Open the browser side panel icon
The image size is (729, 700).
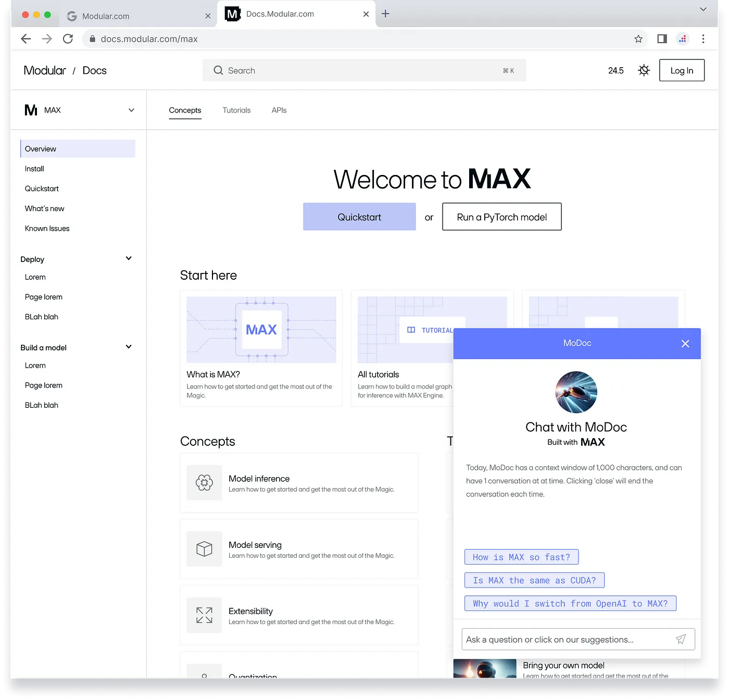(x=662, y=39)
